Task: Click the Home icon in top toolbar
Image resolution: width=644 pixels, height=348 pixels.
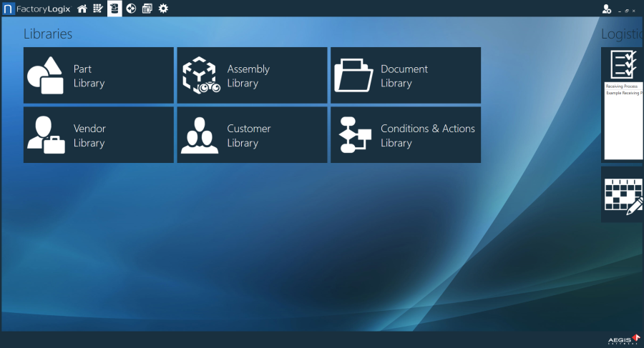Action: [82, 9]
